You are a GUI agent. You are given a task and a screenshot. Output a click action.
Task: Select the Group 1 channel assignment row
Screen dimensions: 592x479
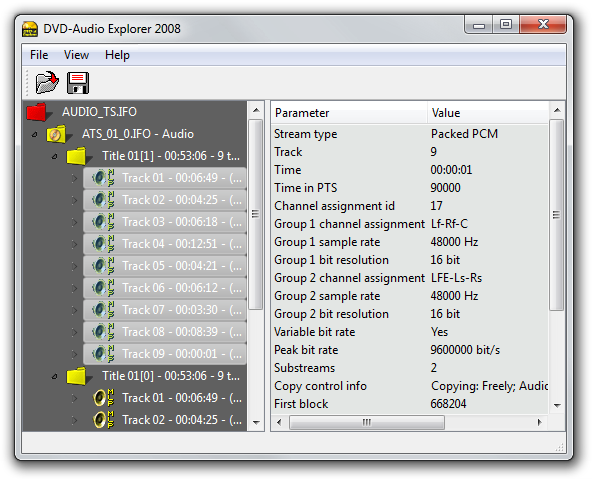pyautogui.click(x=410, y=224)
